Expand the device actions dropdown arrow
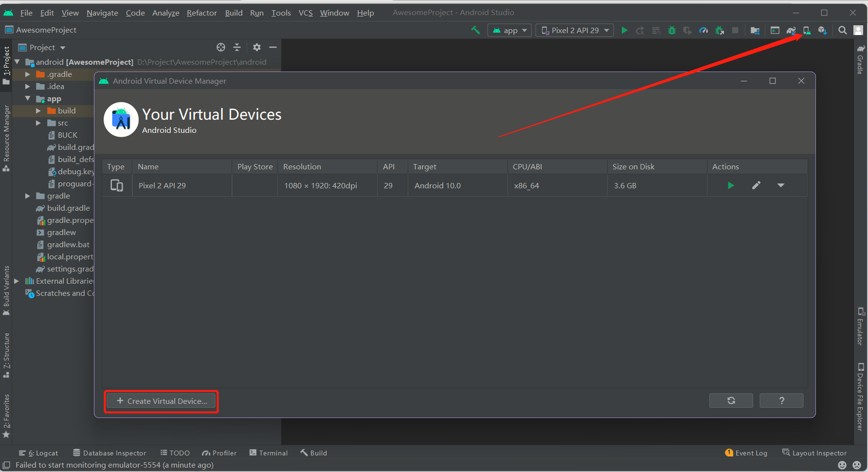Viewport: 868px width, 472px height. coord(780,185)
